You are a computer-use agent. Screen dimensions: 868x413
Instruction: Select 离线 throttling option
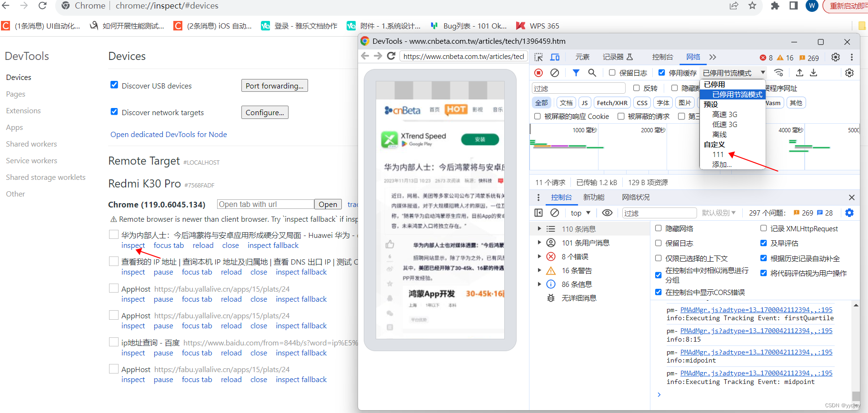[719, 135]
